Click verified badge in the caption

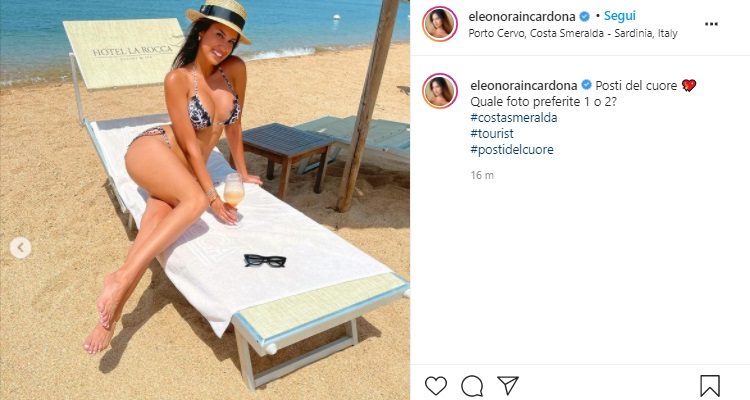(586, 85)
